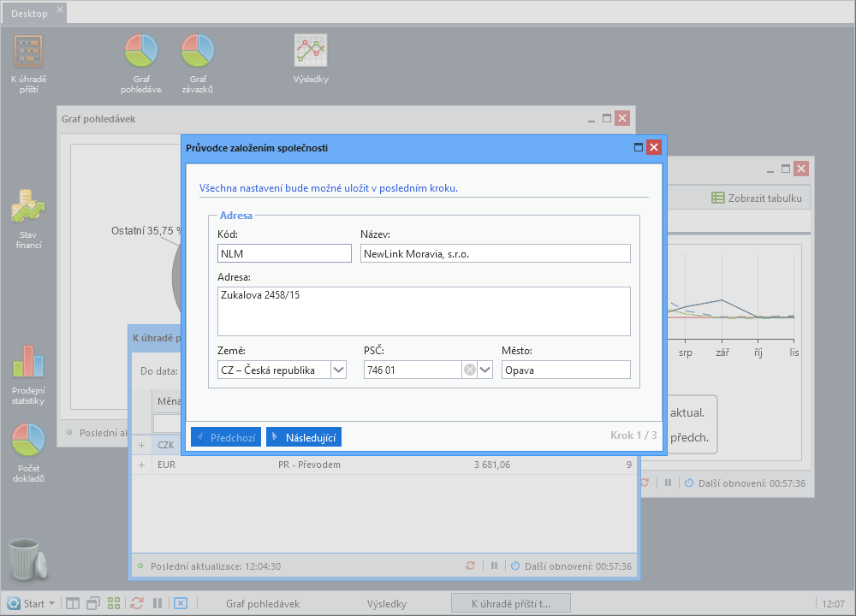Click pause icon in K úhradě window
The height and width of the screenshot is (616, 856).
click(494, 566)
